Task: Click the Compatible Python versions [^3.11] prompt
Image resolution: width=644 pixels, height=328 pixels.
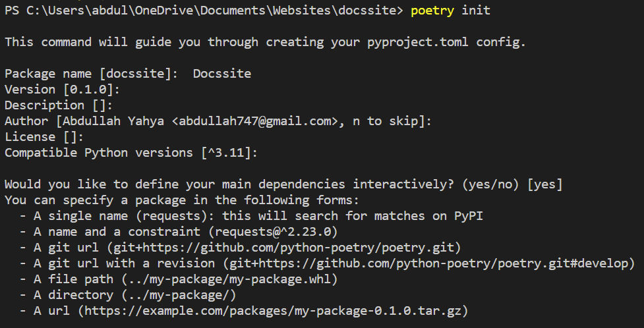Action: [x=131, y=153]
